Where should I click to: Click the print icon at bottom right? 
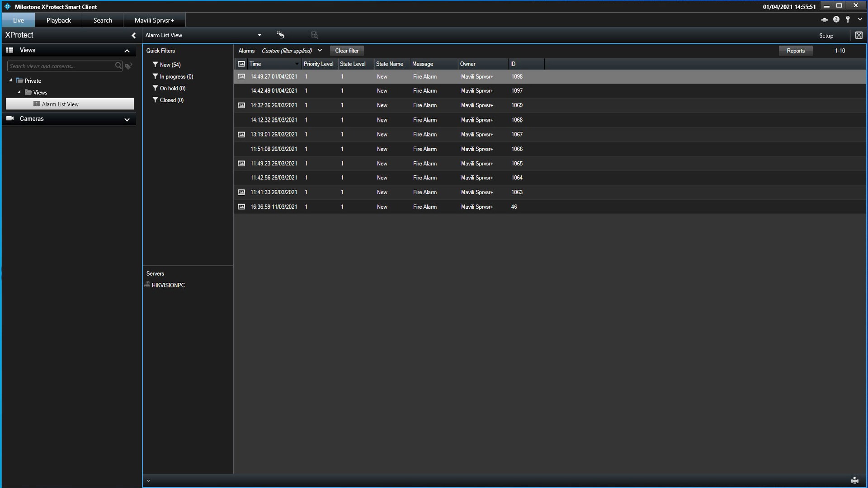(854, 480)
